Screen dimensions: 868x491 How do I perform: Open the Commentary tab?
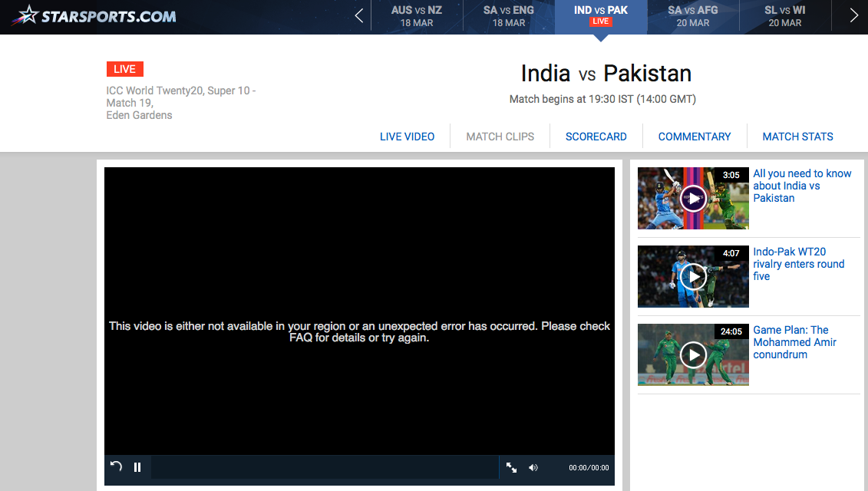point(695,137)
